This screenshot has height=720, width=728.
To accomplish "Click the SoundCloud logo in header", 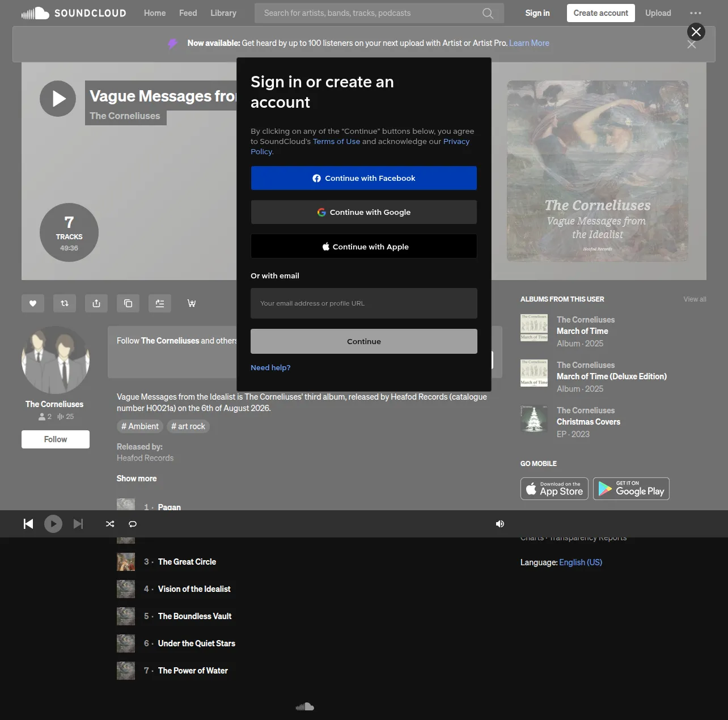I will click(74, 13).
